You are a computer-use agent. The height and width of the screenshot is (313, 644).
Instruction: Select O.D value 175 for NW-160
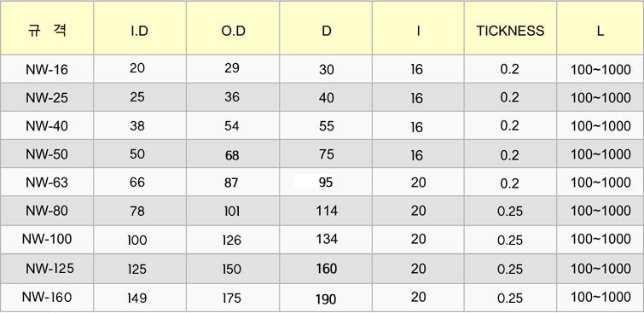click(x=232, y=299)
